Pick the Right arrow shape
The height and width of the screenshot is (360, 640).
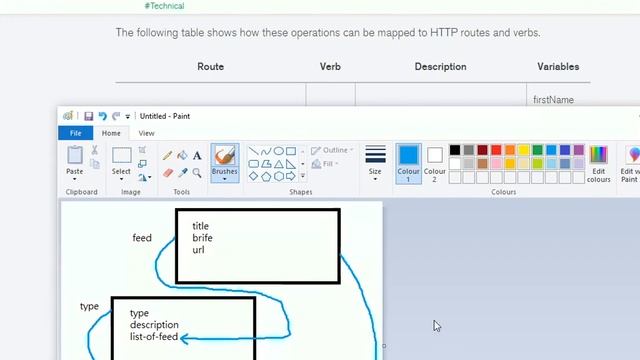[291, 176]
